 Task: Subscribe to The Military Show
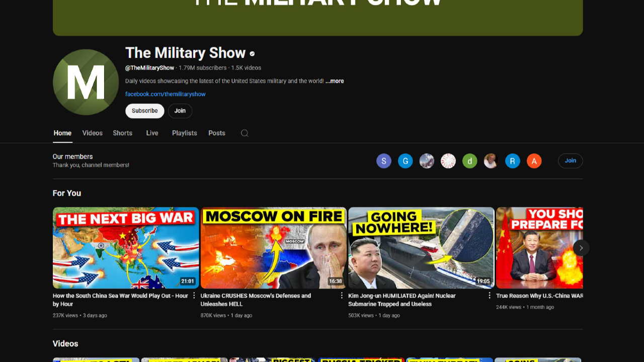144,111
